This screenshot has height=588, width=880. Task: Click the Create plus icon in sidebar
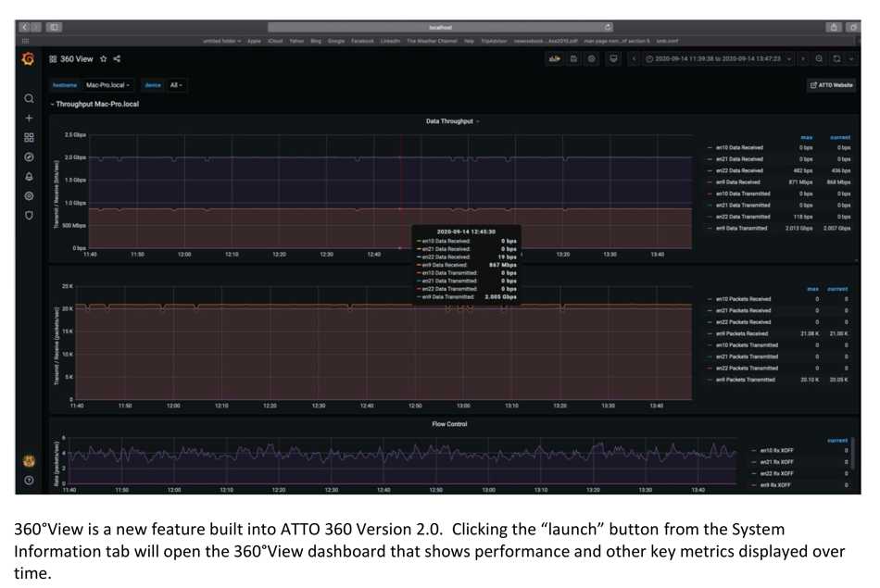pos(30,119)
